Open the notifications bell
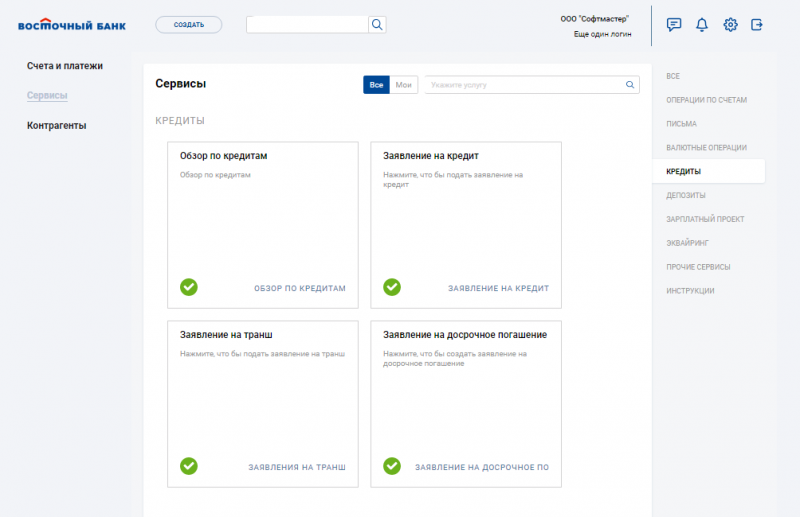The image size is (800, 517). pos(702,25)
